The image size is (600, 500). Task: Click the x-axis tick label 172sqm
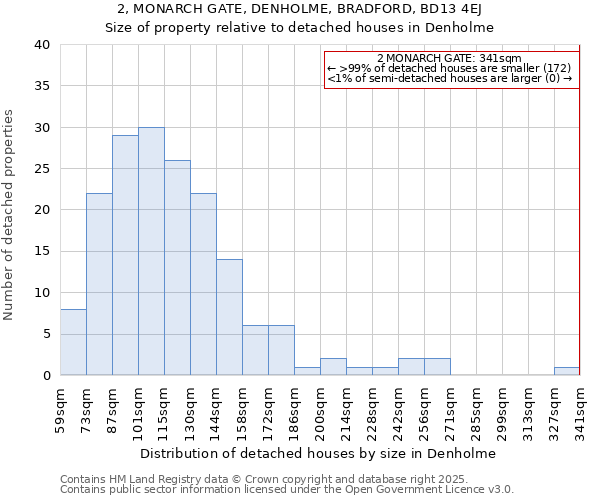[268, 414]
